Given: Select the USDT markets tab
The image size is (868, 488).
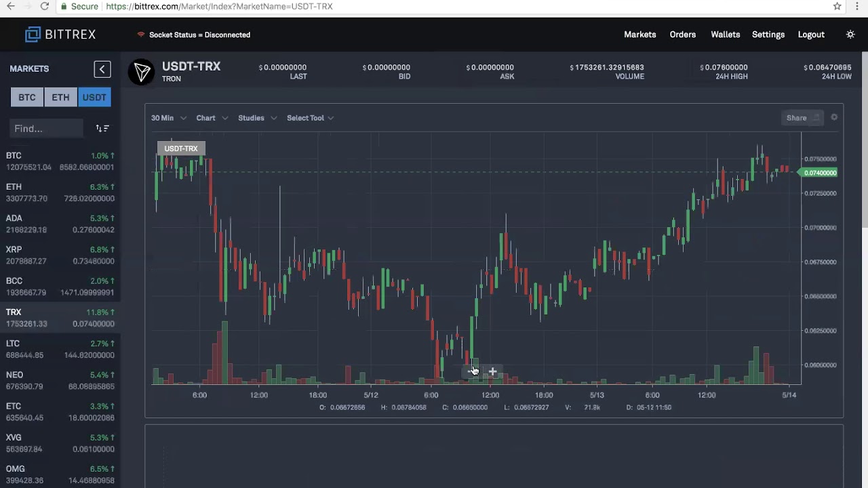Looking at the screenshot, I should click(94, 98).
